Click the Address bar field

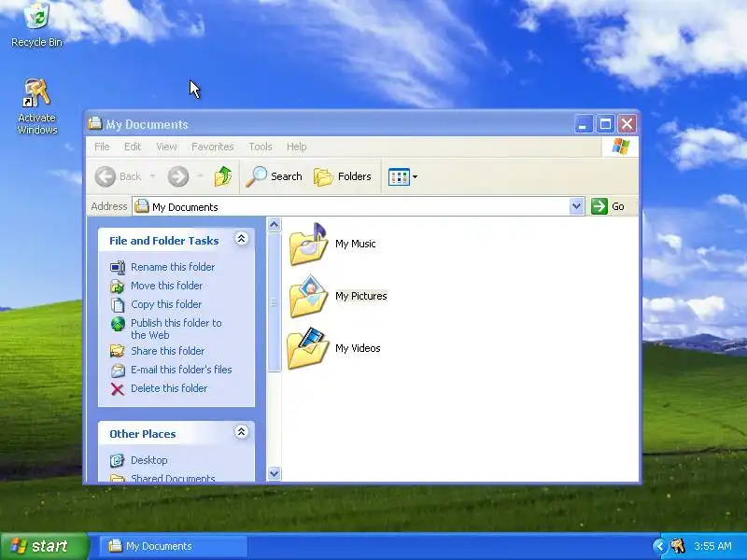tap(351, 206)
